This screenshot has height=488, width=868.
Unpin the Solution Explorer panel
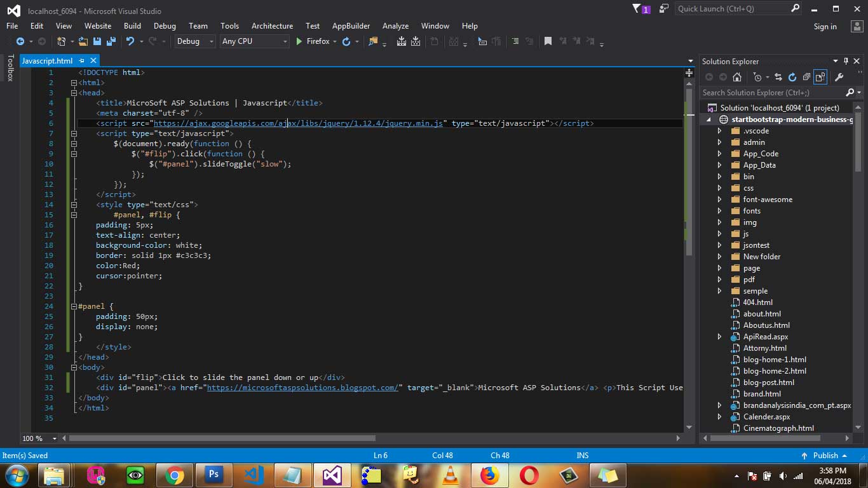845,61
